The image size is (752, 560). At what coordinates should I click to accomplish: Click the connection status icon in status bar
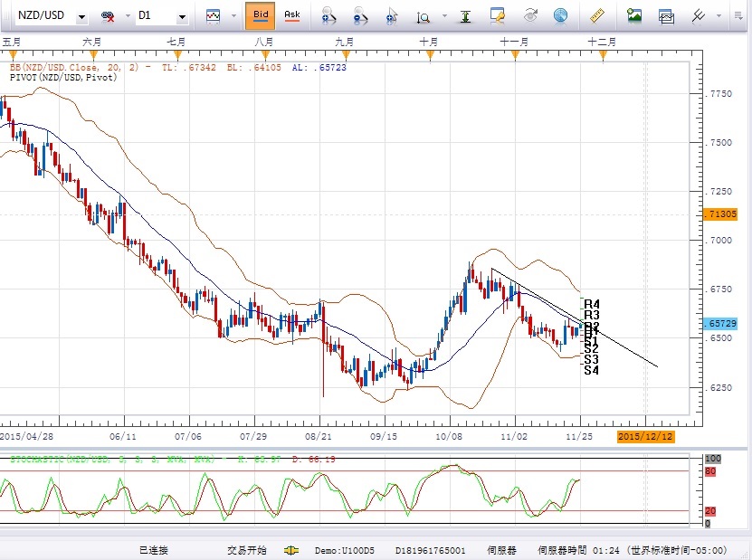(x=292, y=550)
